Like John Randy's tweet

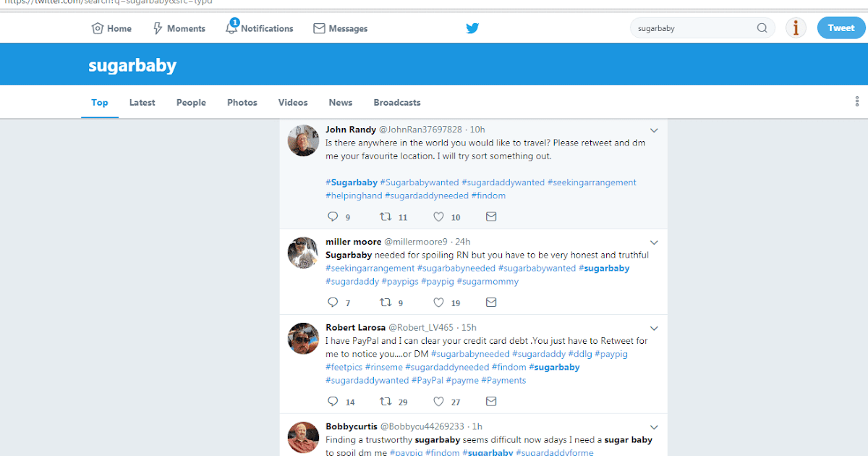(x=438, y=216)
